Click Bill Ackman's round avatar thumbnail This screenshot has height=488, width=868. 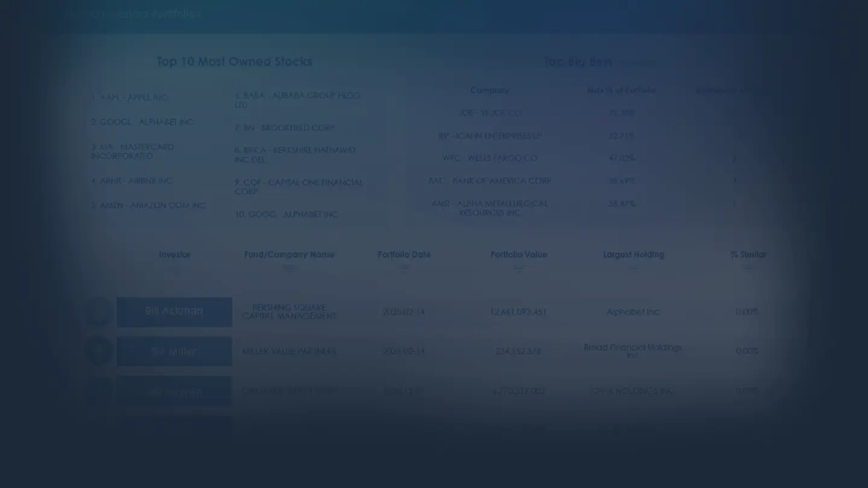tap(98, 312)
